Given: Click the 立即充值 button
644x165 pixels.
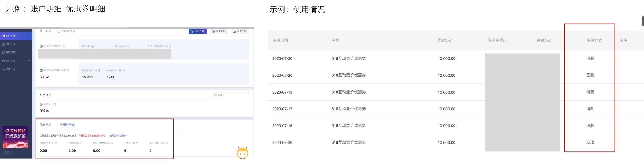Looking at the screenshot, I should 198,31.
